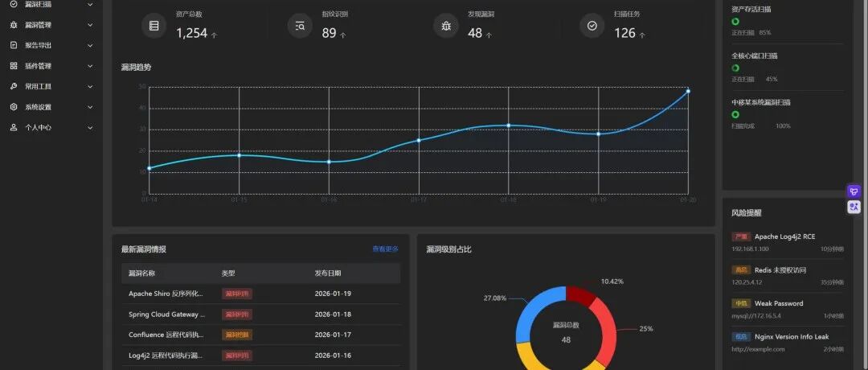This screenshot has height=370, width=868.
Task: Expand the 漏洞扫描 menu chevron
Action: coord(90,5)
